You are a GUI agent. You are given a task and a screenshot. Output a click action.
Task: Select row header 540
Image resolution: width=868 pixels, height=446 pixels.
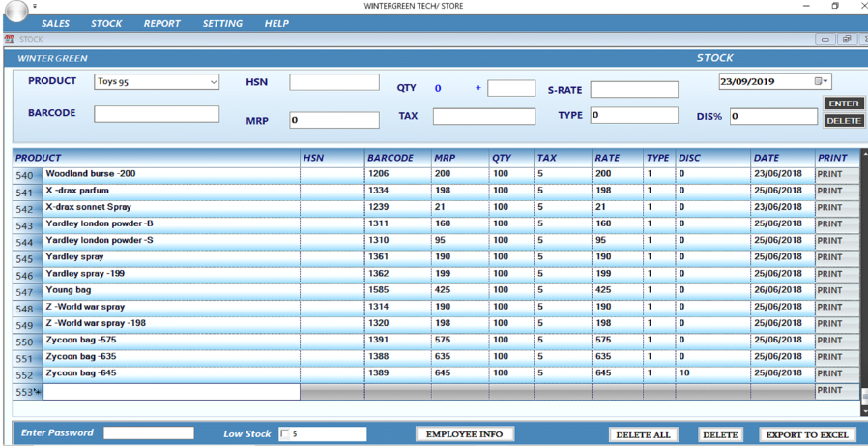tap(28, 176)
